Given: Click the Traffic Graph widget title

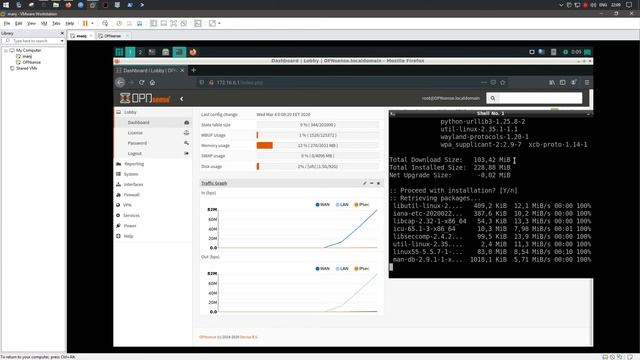Looking at the screenshot, I should tap(214, 183).
